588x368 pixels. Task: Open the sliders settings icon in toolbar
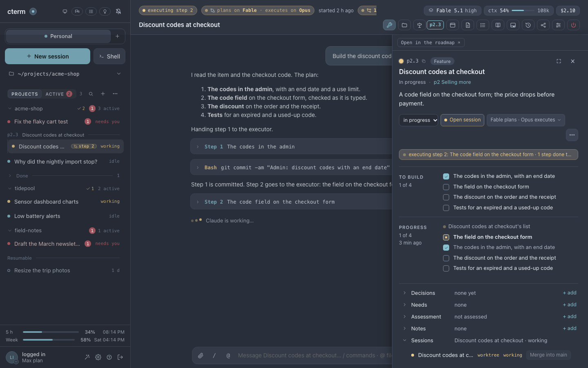point(558,25)
